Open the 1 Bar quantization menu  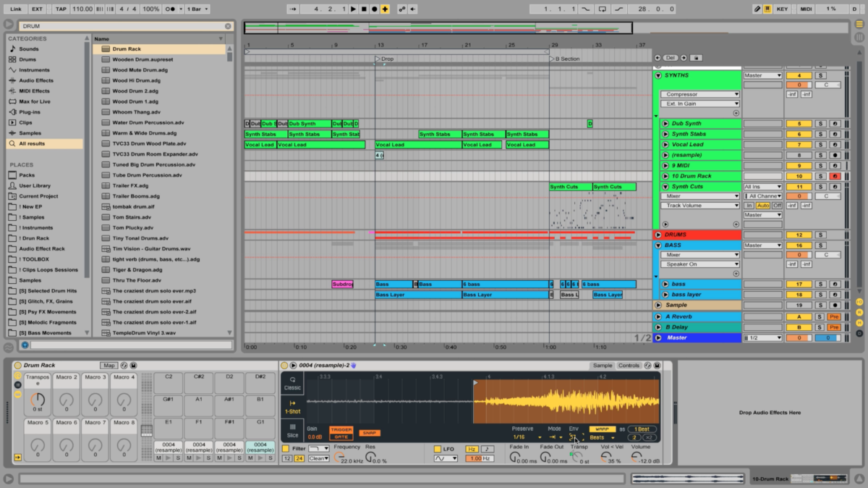pyautogui.click(x=197, y=9)
